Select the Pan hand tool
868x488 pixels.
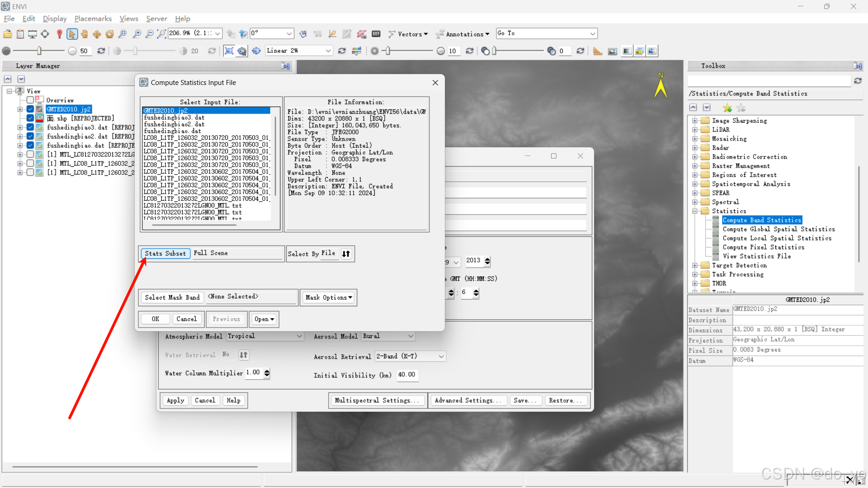click(x=85, y=34)
